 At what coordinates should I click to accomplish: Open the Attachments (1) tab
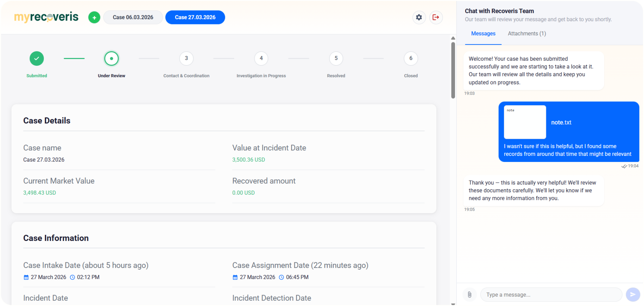[x=527, y=34]
